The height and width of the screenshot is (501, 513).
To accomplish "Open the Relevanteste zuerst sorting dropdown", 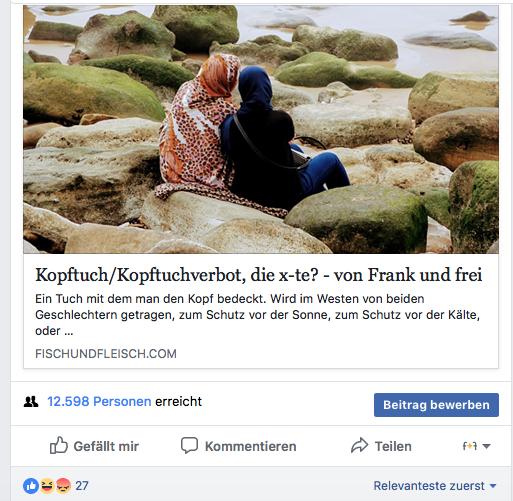I will coord(435,486).
